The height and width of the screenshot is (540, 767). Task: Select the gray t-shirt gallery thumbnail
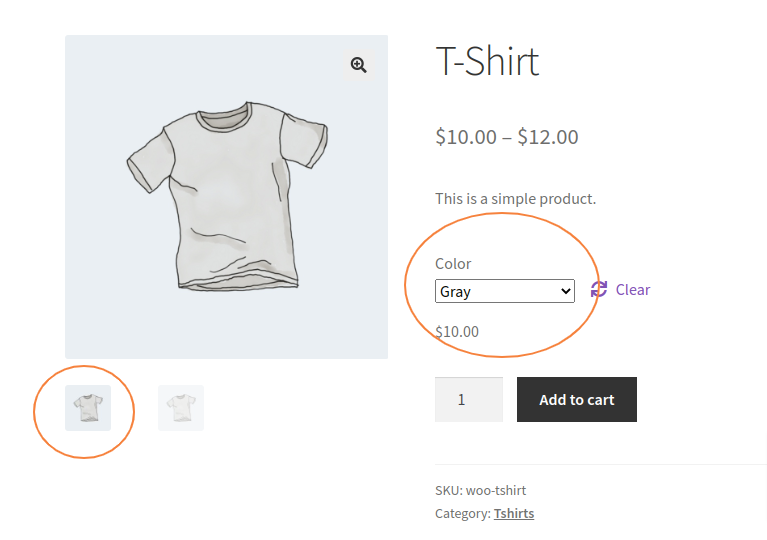click(x=88, y=408)
